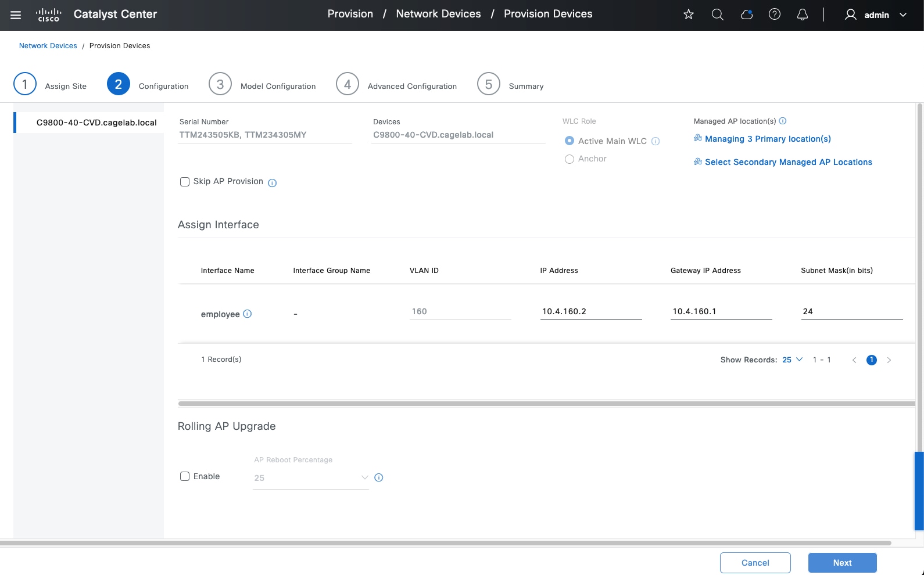Expand the Show Records dropdown
Viewport: 924px width, 575px height.
[x=792, y=360]
